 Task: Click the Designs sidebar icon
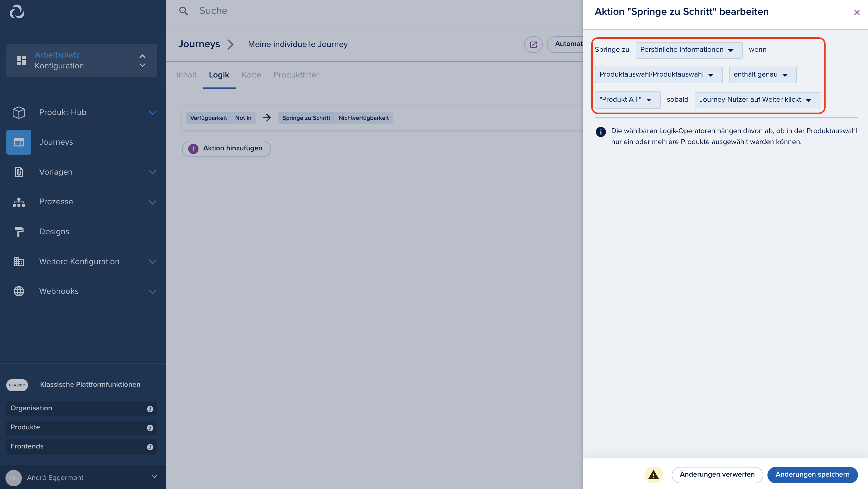pos(18,231)
